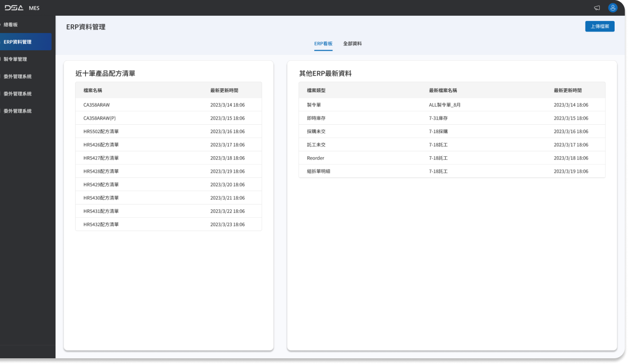Go to 總看板 in the sidebar
The width and height of the screenshot is (628, 364).
tap(11, 24)
